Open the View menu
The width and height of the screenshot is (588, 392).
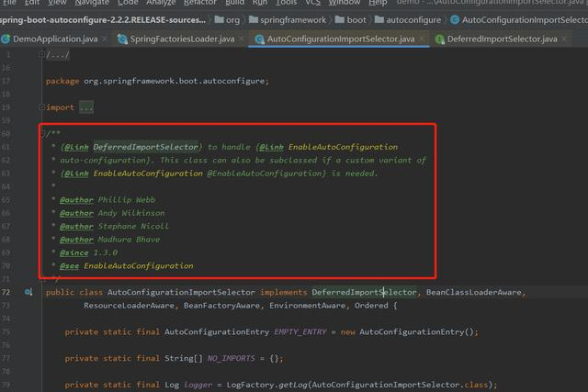(57, 2)
